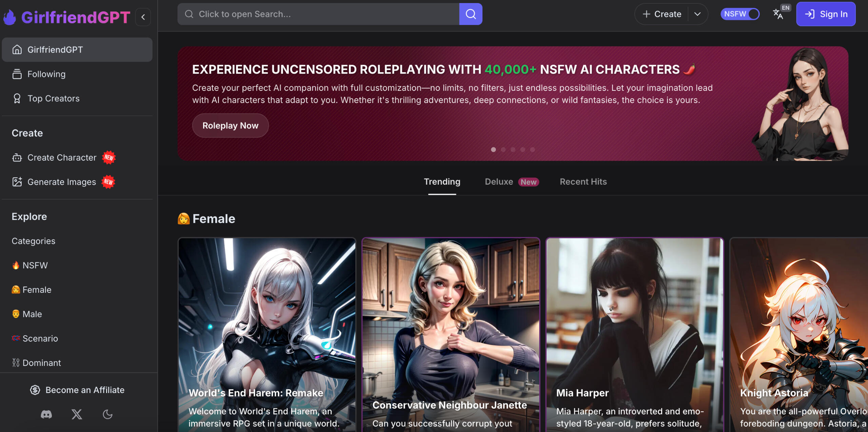Image resolution: width=868 pixels, height=432 pixels.
Task: Select the fifth banner carousel dot
Action: pyautogui.click(x=532, y=149)
